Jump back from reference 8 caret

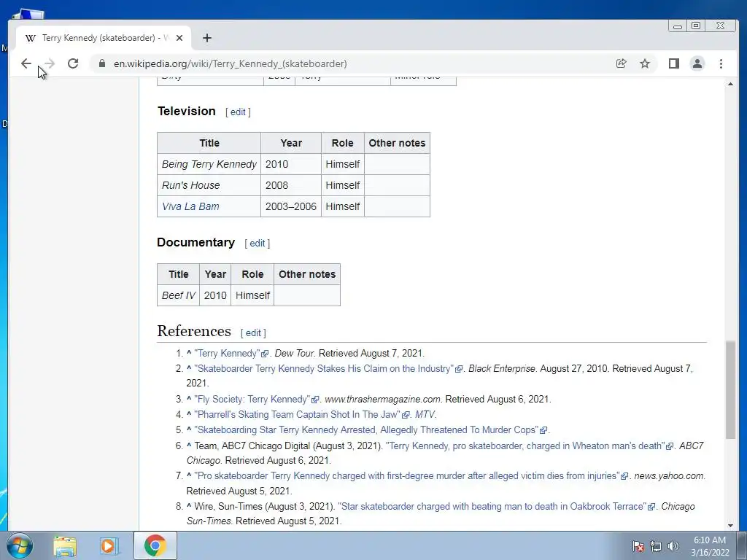tap(189, 506)
